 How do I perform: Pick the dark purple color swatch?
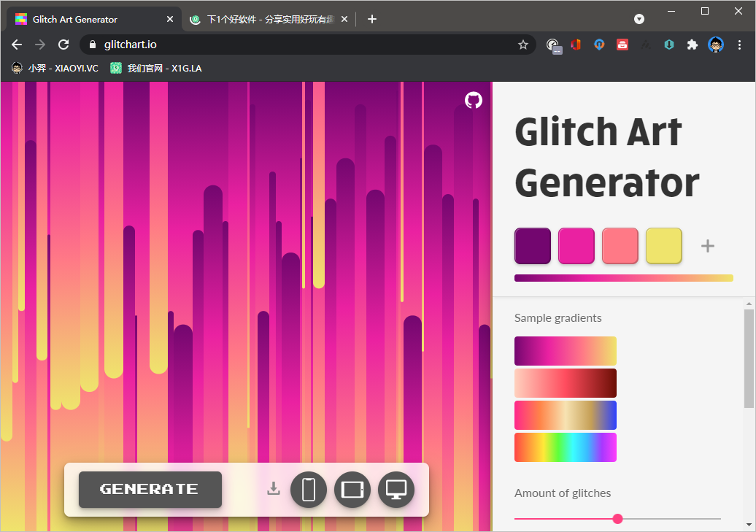(x=533, y=246)
